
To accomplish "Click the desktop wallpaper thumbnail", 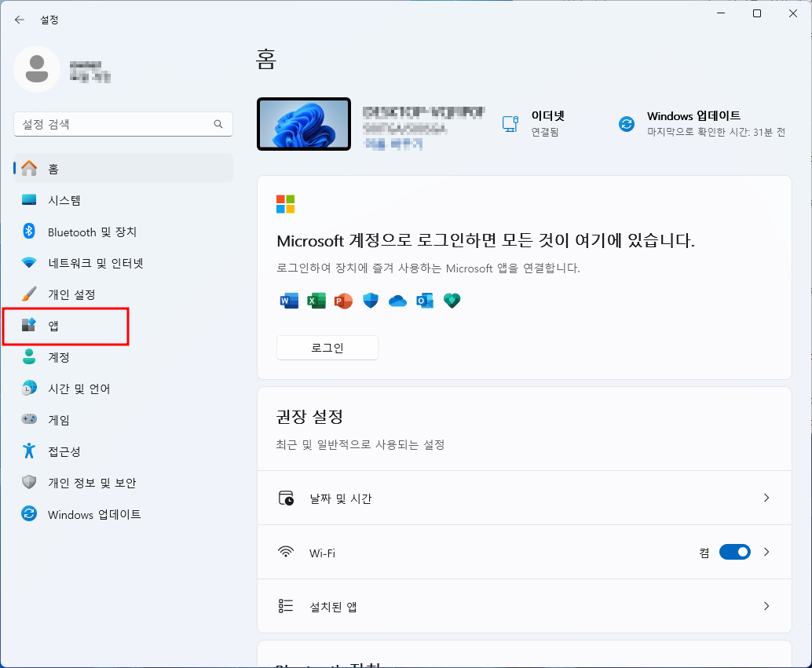I will point(304,124).
